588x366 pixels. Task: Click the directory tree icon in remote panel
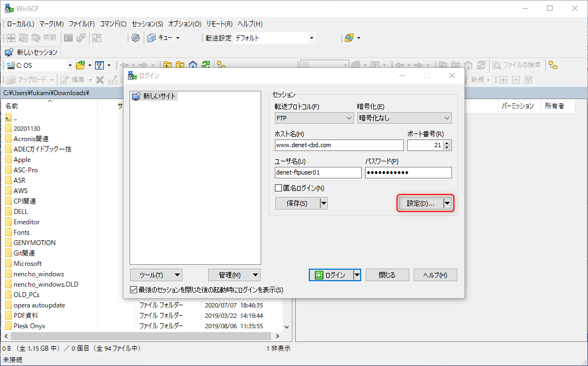pyautogui.click(x=554, y=65)
